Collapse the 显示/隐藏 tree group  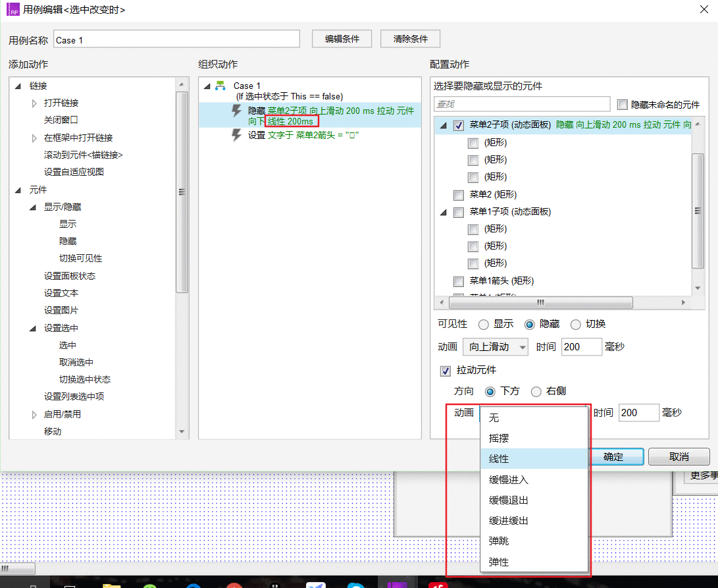32,207
